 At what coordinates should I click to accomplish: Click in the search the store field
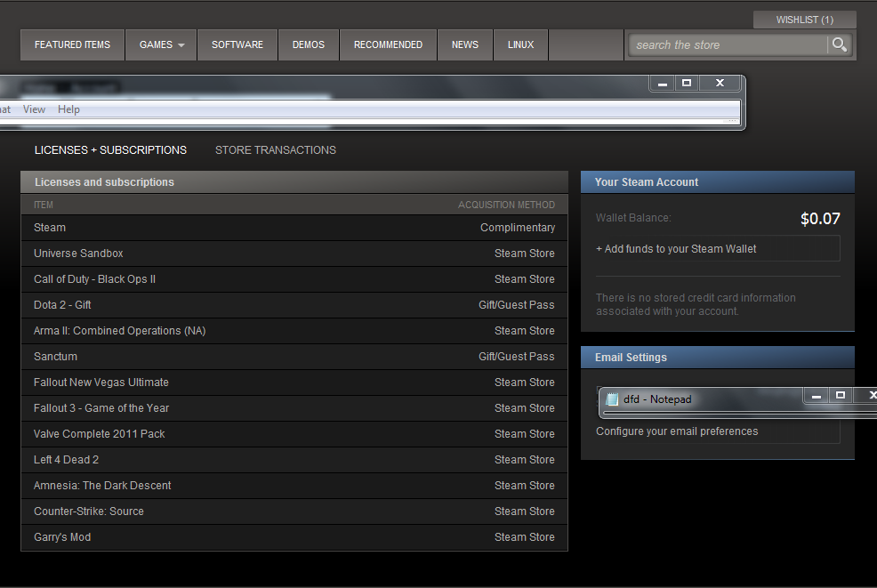click(x=727, y=44)
